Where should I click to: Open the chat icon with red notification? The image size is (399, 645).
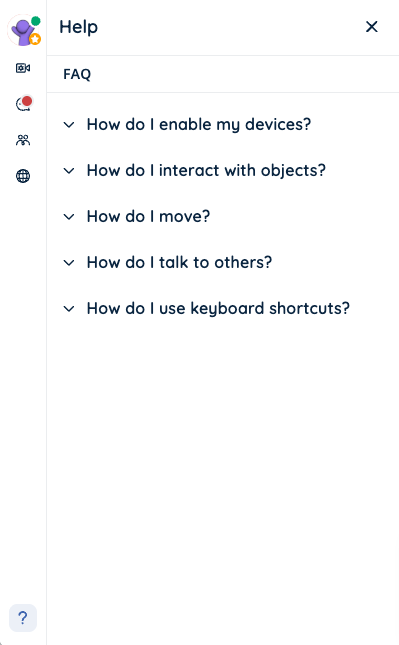23,104
